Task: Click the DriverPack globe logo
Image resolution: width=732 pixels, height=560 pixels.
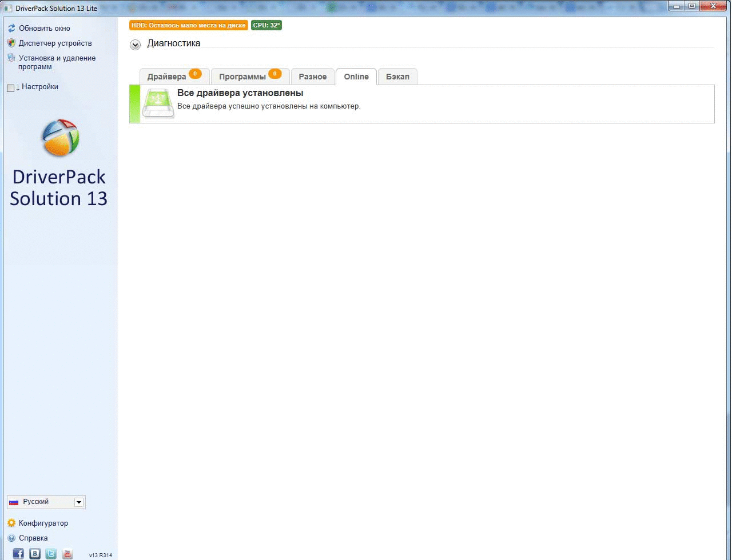Action: click(x=60, y=138)
